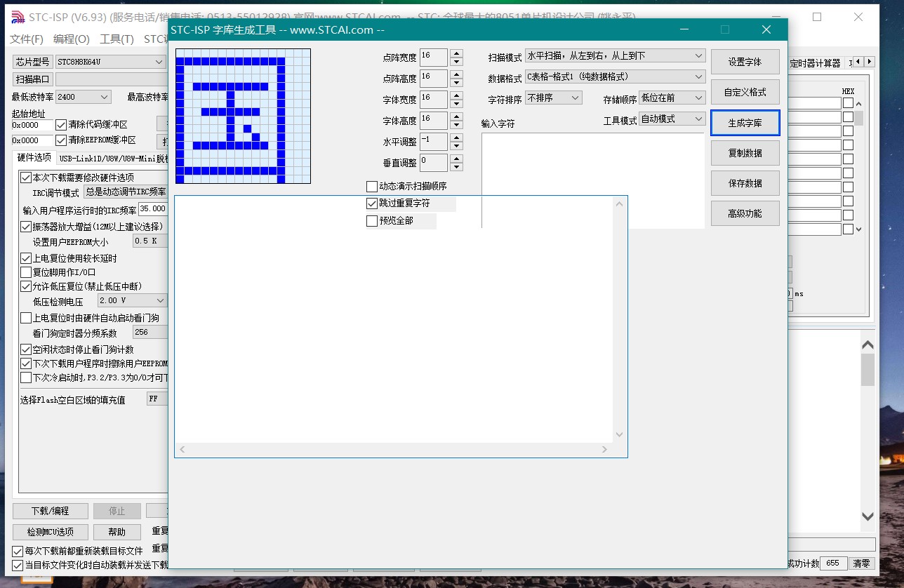904x588 pixels.
Task: Minimize the 字库生成工具 dialog
Action: (685, 29)
